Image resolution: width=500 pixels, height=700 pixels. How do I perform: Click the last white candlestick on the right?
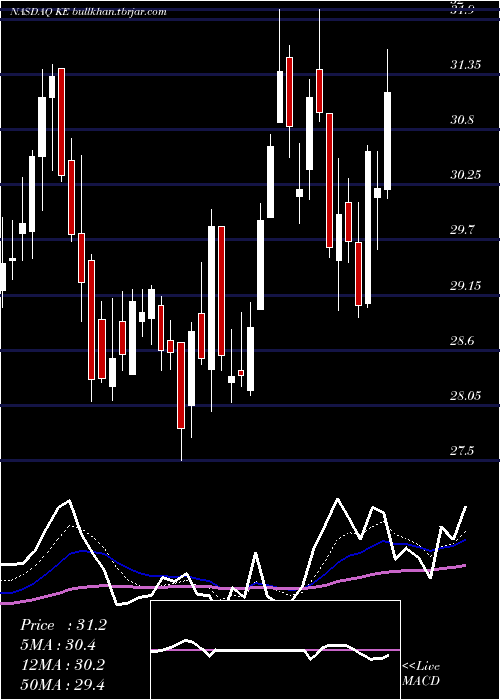[x=388, y=141]
